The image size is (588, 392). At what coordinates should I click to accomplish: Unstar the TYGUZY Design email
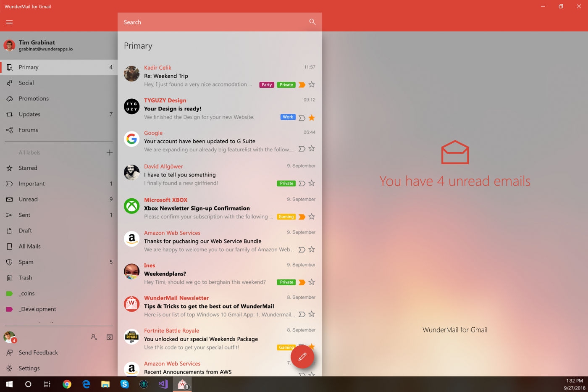(x=312, y=118)
